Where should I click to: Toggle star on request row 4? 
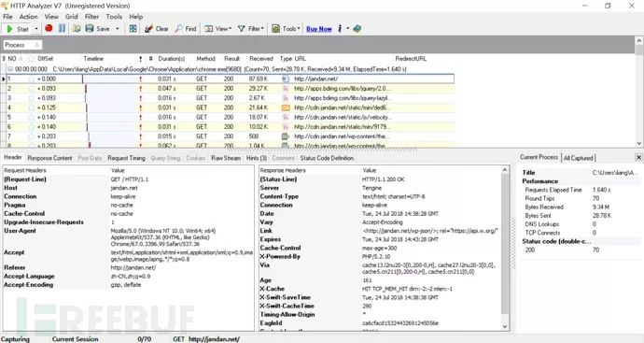(x=31, y=107)
